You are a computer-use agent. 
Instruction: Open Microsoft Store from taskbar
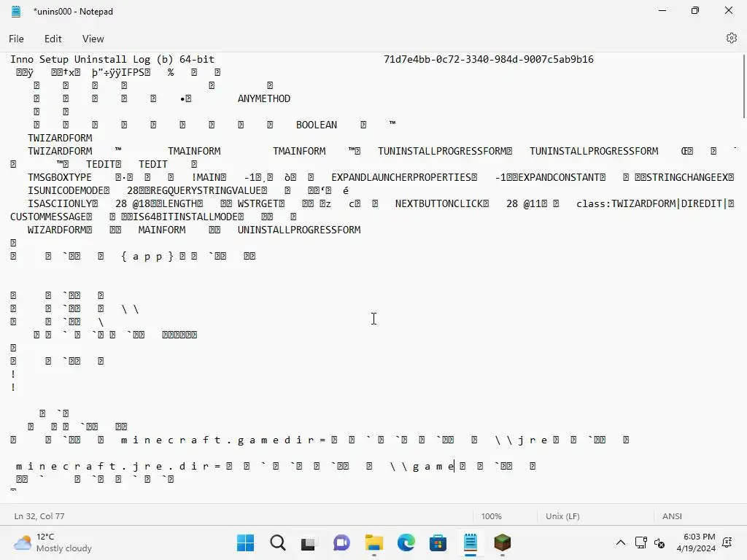click(x=438, y=542)
